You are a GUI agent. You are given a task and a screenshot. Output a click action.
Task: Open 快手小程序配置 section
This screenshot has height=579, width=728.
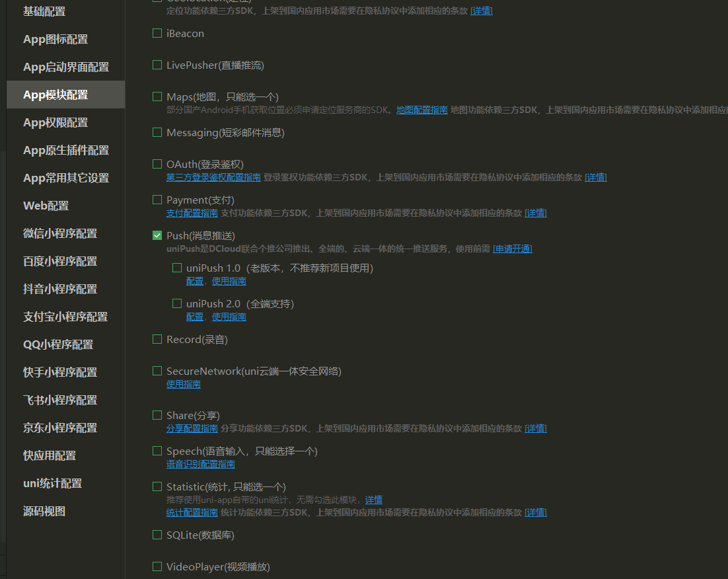[x=60, y=372]
